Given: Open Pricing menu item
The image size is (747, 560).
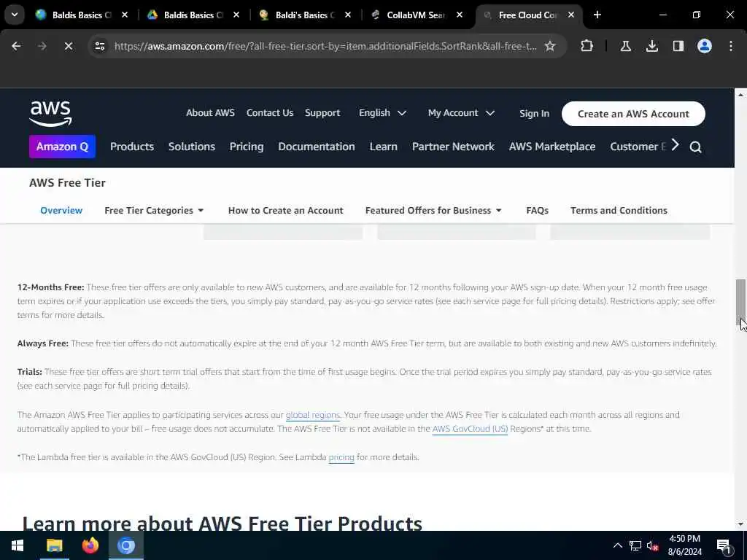Looking at the screenshot, I should pos(247,147).
